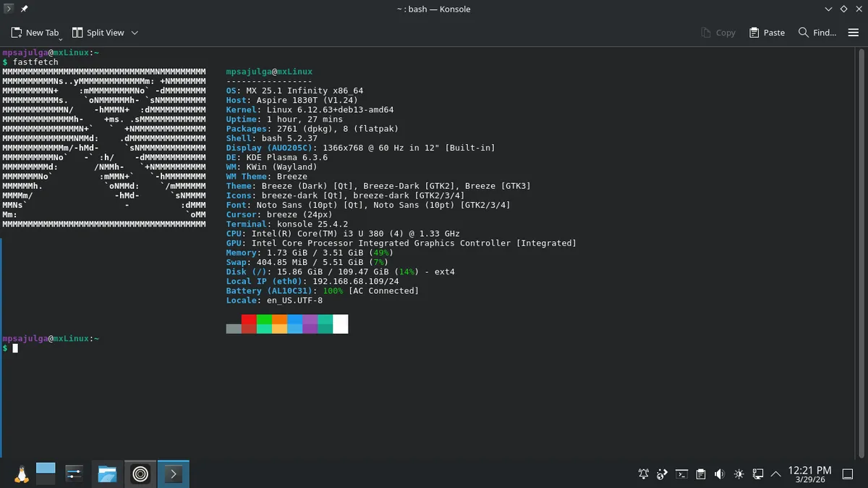Pin the window to stay on top
The image size is (868, 488).
pos(24,9)
